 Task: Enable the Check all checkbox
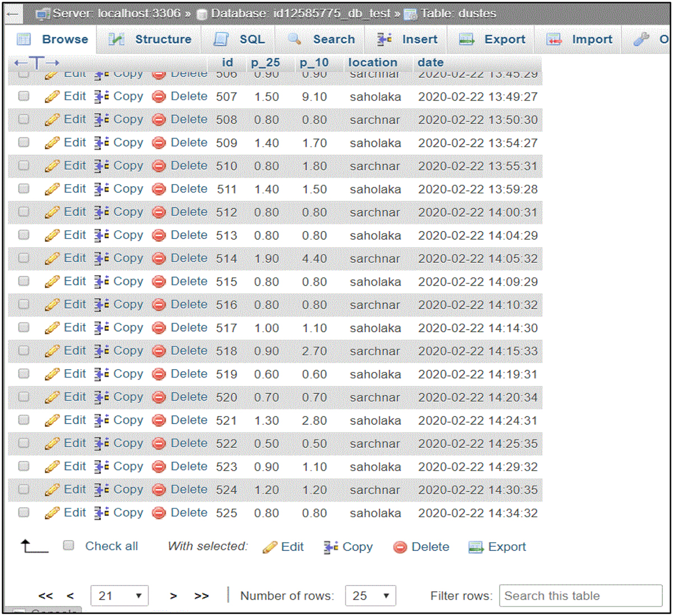tap(68, 545)
